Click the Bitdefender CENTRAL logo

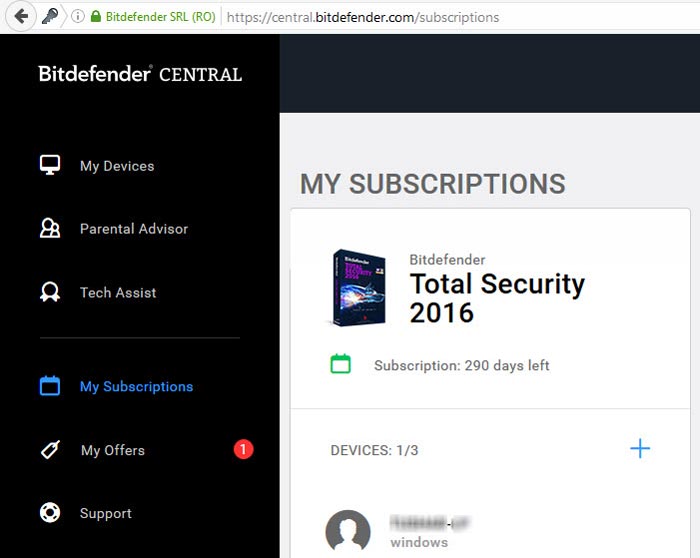140,74
